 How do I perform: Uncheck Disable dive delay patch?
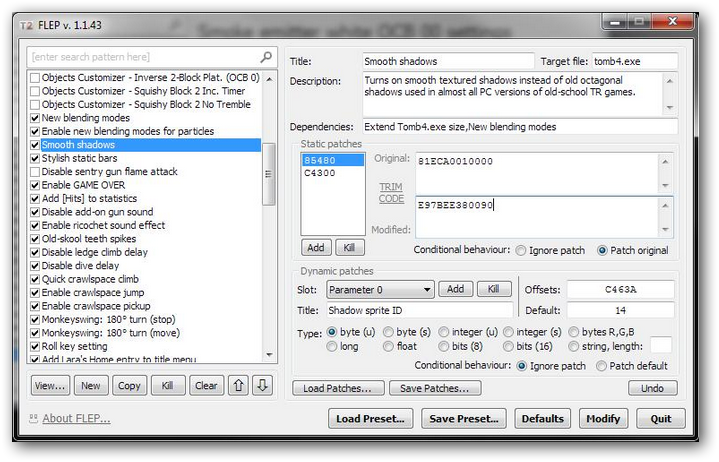35,266
